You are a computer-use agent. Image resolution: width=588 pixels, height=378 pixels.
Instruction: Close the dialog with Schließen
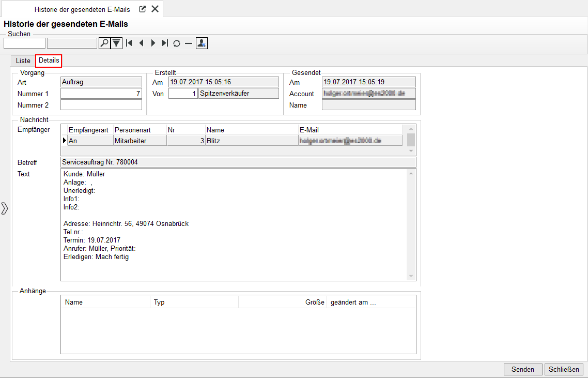[564, 369]
